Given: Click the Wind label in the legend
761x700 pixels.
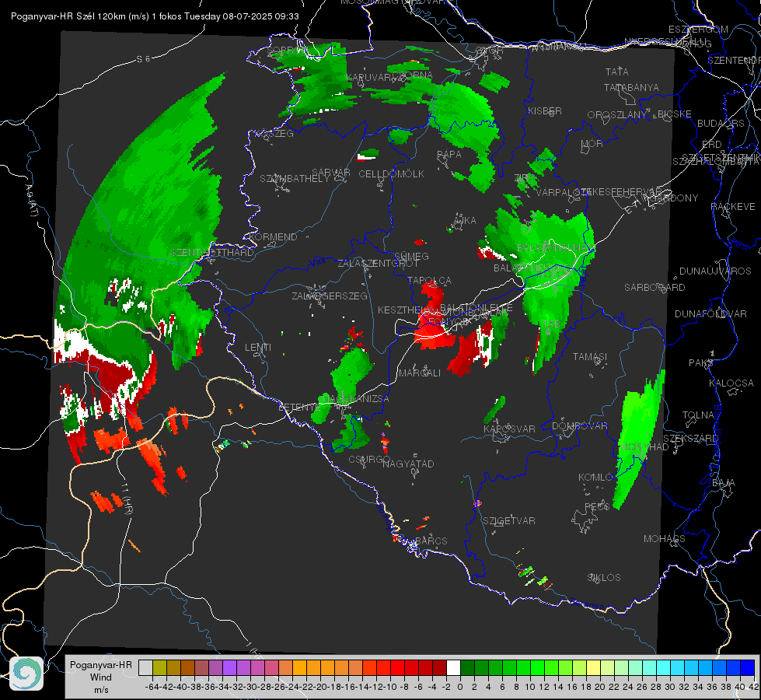Looking at the screenshot, I should coord(100,677).
